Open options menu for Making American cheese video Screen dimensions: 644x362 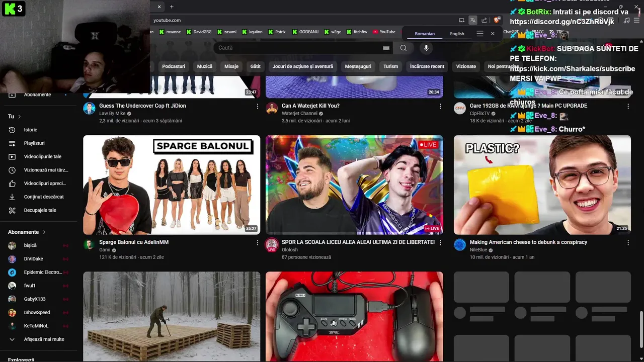tap(628, 242)
